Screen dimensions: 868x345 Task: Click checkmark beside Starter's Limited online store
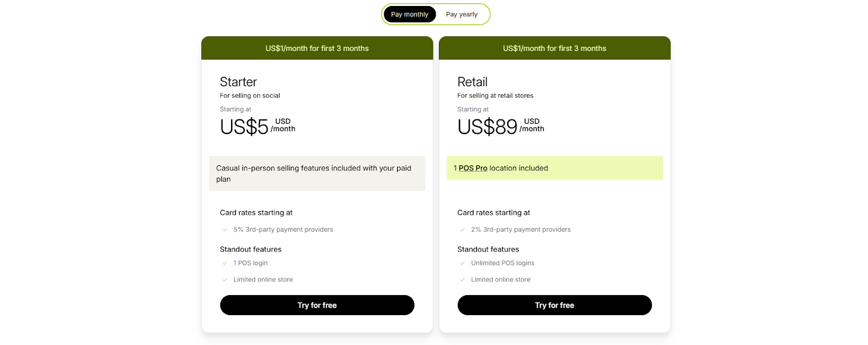(225, 279)
